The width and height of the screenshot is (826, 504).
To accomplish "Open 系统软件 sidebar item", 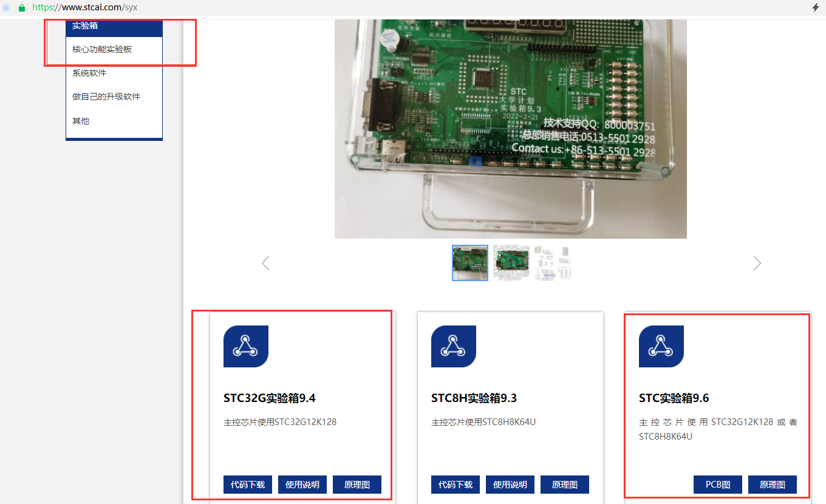I will coord(114,73).
